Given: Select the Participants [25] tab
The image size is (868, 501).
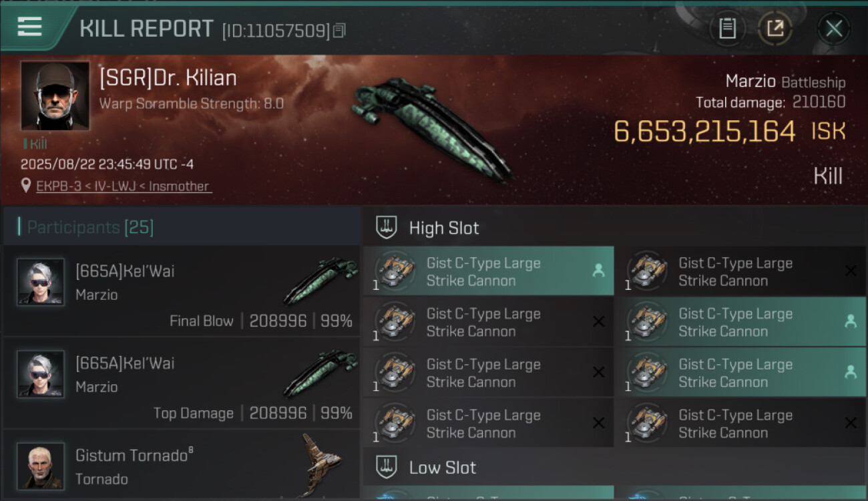Looking at the screenshot, I should coord(90,227).
